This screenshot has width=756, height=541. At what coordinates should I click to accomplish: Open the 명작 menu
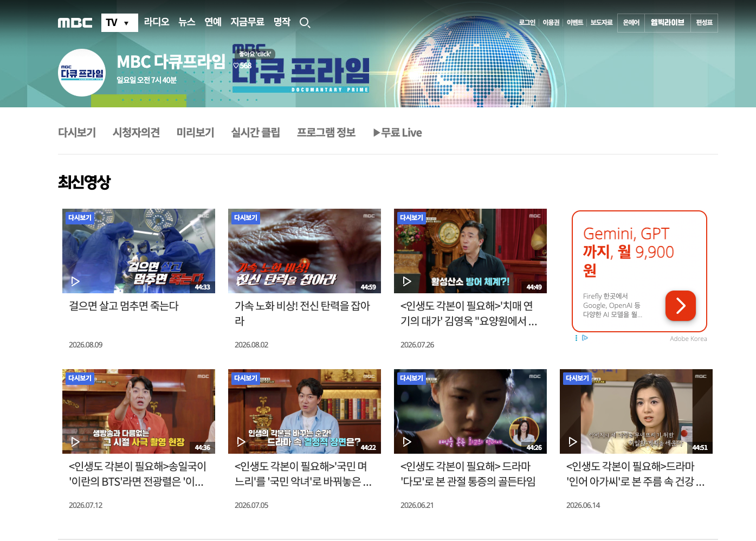[x=282, y=22]
